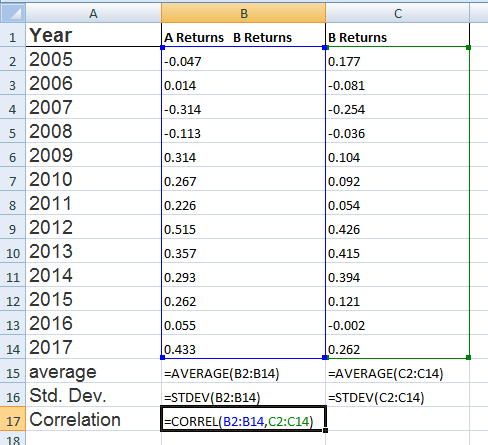Click the fill handle of cell B17
This screenshot has height=445, width=488.
click(x=325, y=430)
